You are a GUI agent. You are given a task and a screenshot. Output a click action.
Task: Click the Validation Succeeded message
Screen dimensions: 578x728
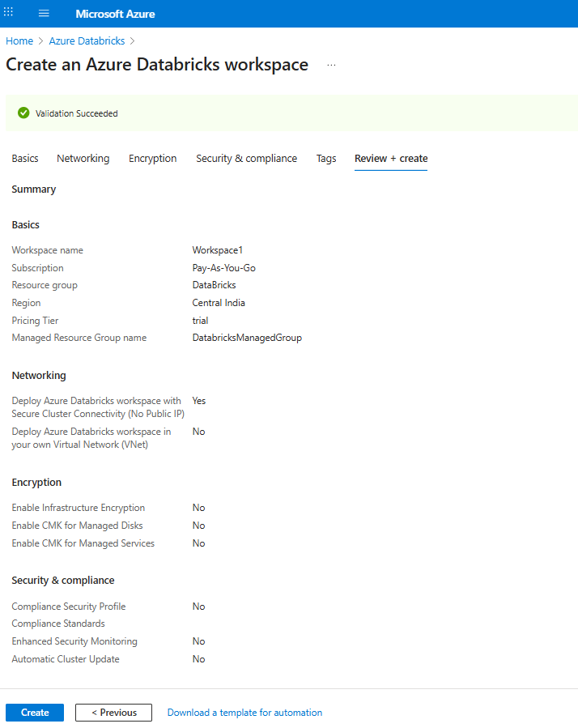[x=77, y=113]
